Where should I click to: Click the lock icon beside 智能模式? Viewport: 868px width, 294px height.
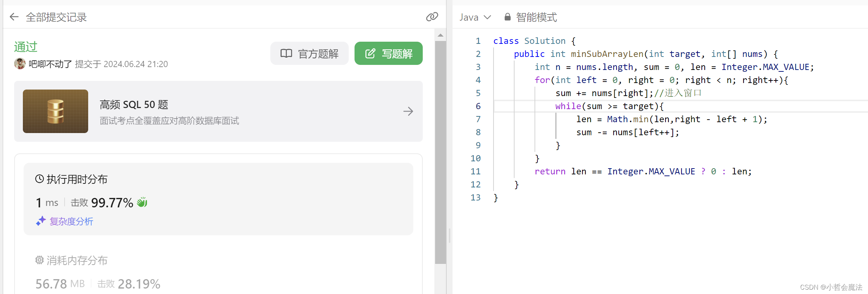click(x=508, y=17)
